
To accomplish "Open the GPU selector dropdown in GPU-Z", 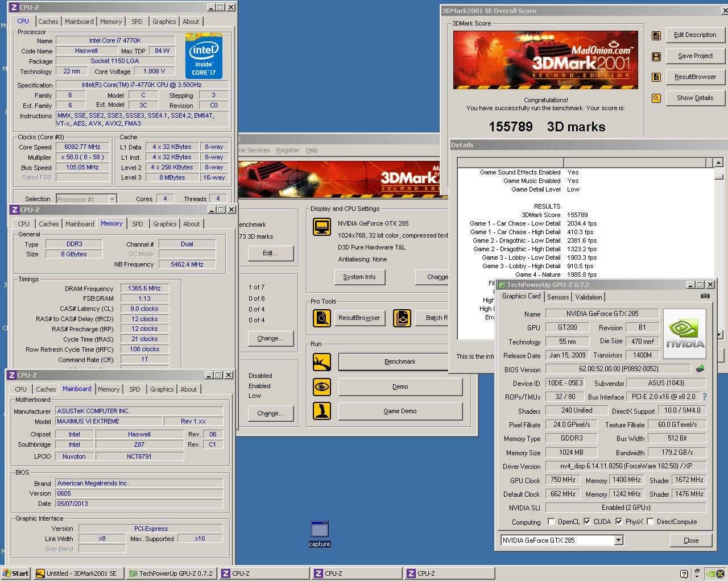I will pyautogui.click(x=618, y=541).
